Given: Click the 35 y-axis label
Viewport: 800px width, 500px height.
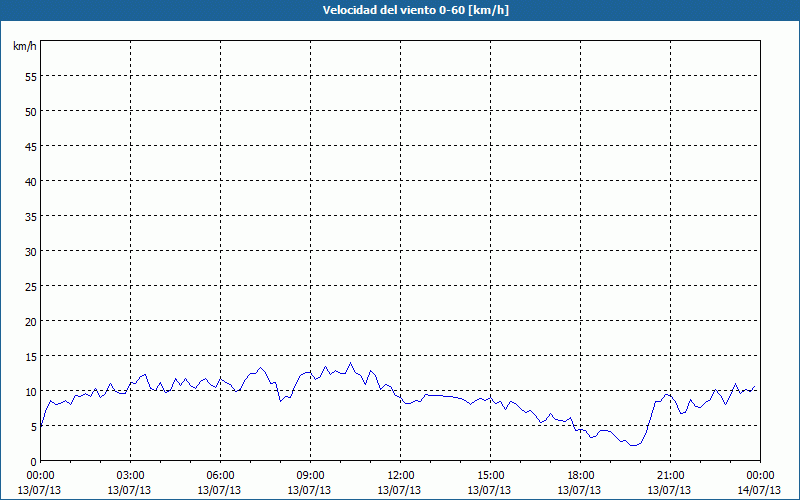Looking at the screenshot, I should [x=31, y=216].
